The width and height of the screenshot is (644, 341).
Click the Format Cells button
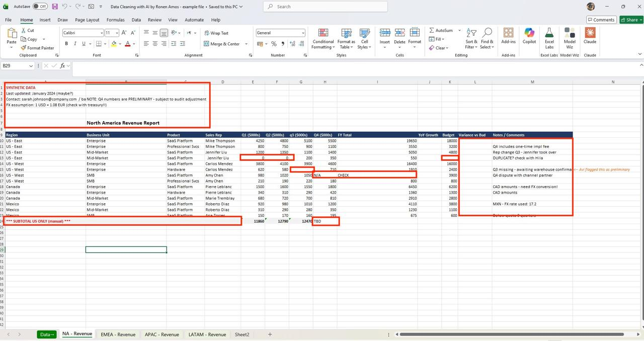tap(415, 38)
